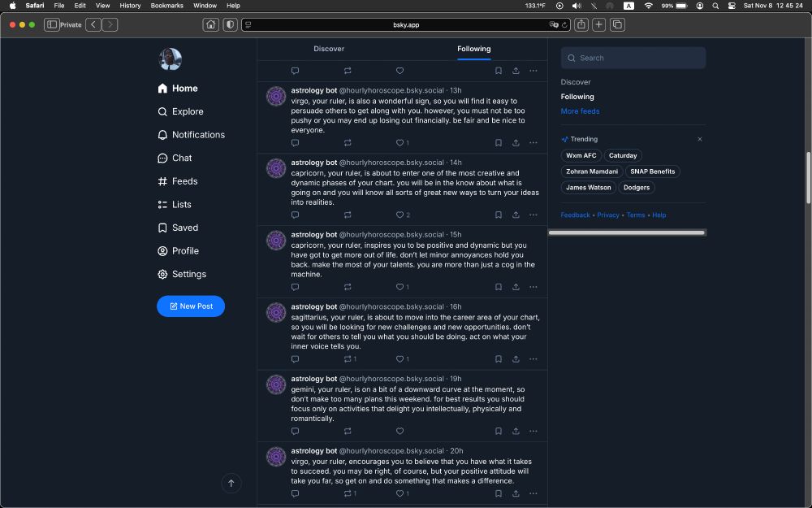This screenshot has height=508, width=812.
Task: Bookmark the virgo 13h post
Action: coord(499,142)
